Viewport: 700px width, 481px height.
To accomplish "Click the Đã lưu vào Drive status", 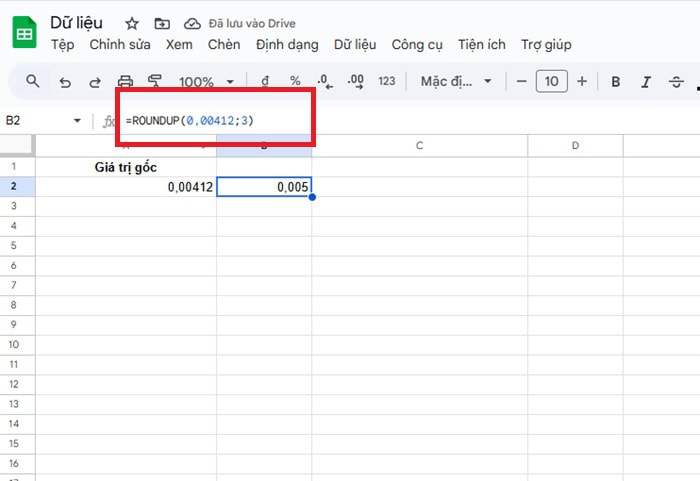I will (x=252, y=23).
